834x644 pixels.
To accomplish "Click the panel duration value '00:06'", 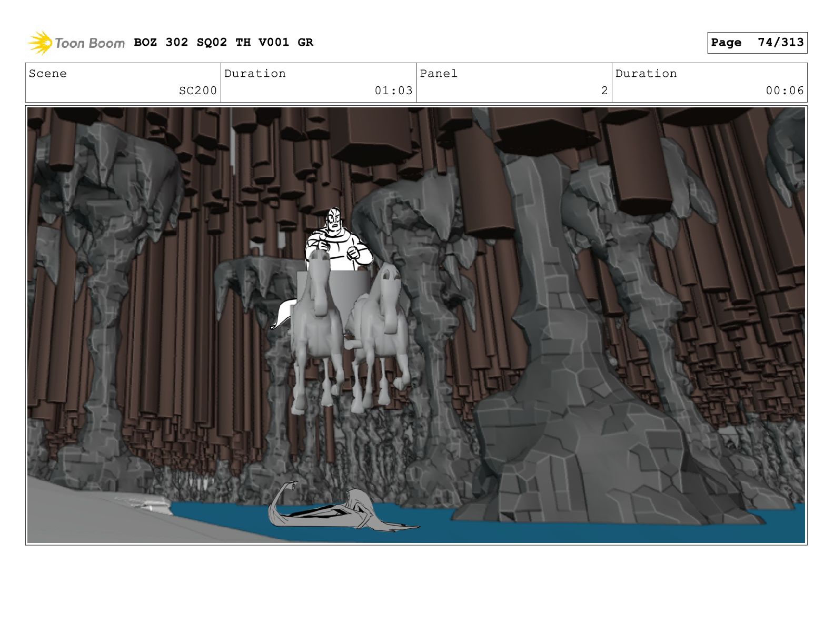I will pyautogui.click(x=785, y=90).
